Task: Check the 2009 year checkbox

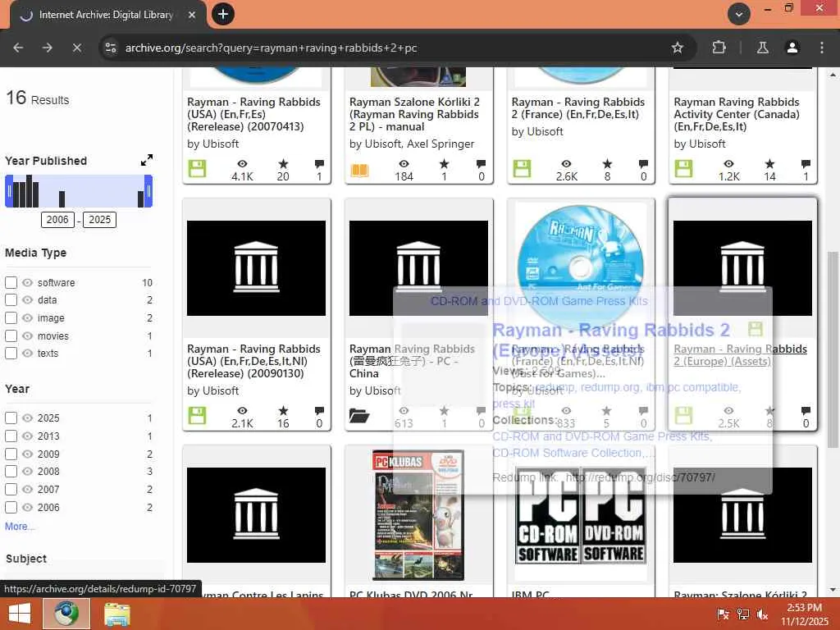Action: [11, 454]
